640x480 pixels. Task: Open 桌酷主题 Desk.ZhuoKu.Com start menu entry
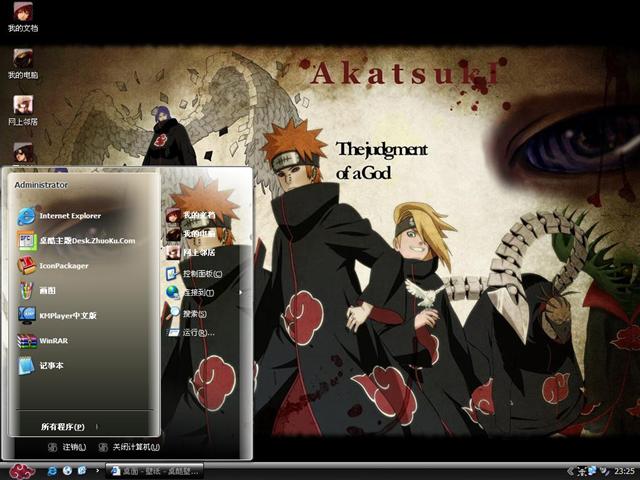tap(87, 241)
